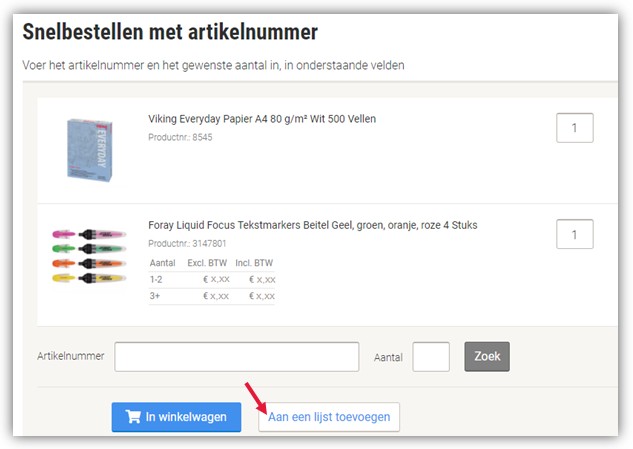
Task: Open Viking Everyday Papier A4 product title
Action: pyautogui.click(x=262, y=119)
